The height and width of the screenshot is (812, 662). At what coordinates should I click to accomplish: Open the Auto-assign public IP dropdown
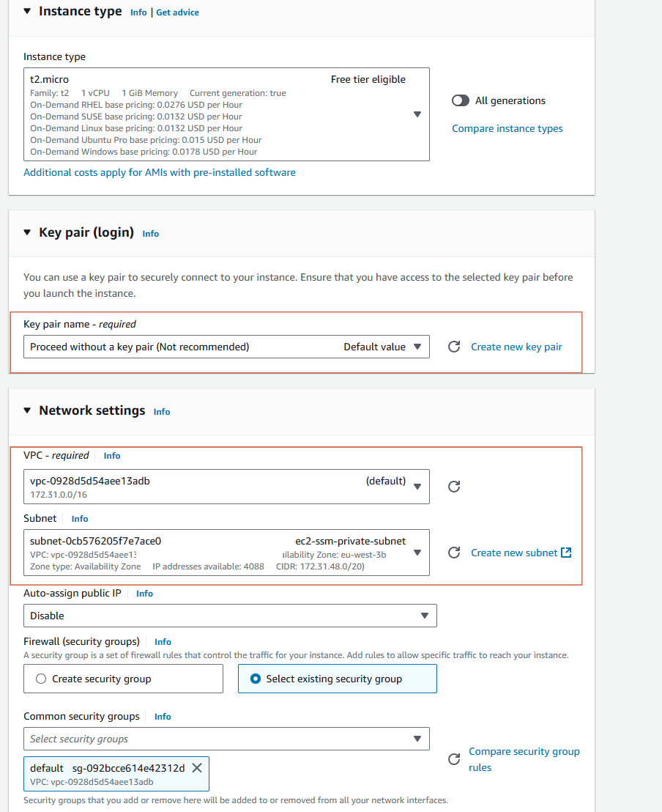coord(425,616)
